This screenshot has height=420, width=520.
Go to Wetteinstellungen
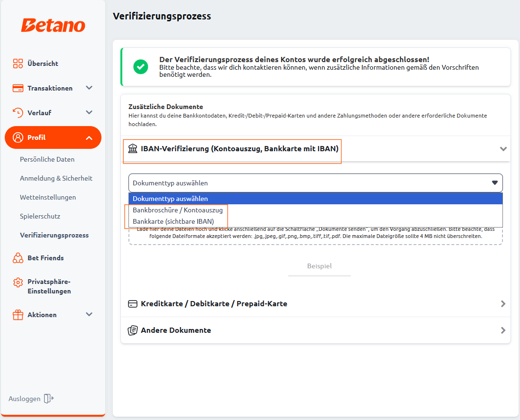48,197
